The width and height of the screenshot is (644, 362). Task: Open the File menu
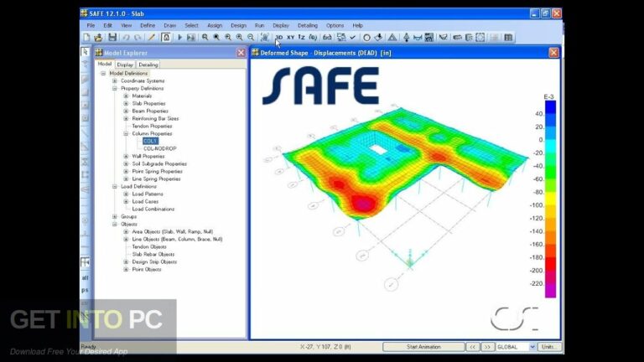[x=91, y=25]
